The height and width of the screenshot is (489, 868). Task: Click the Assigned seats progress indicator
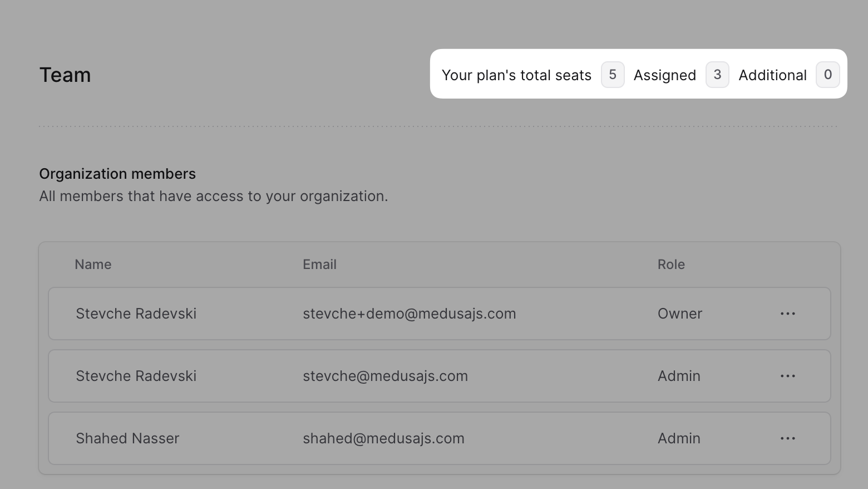click(717, 74)
